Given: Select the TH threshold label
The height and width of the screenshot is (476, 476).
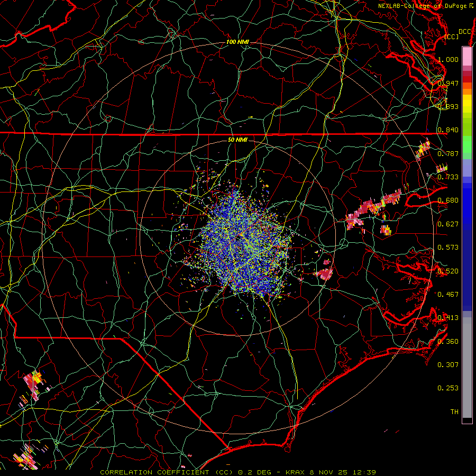Looking at the screenshot, I should (x=454, y=412).
